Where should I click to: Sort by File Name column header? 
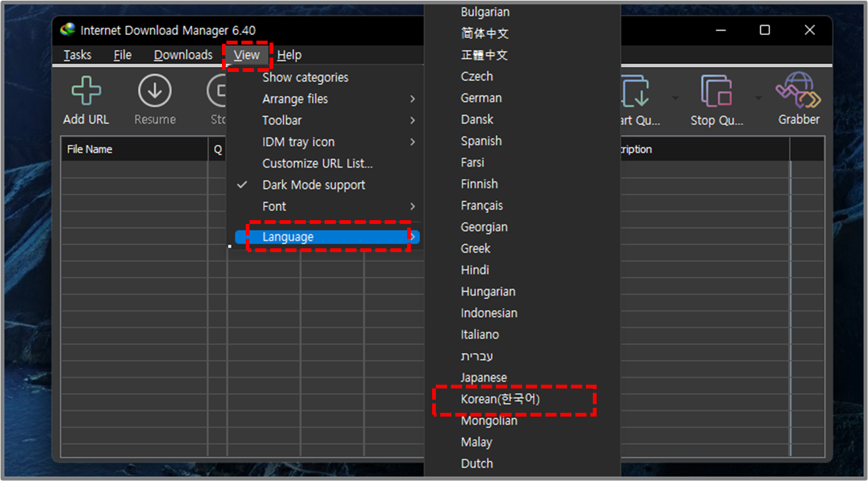click(134, 149)
